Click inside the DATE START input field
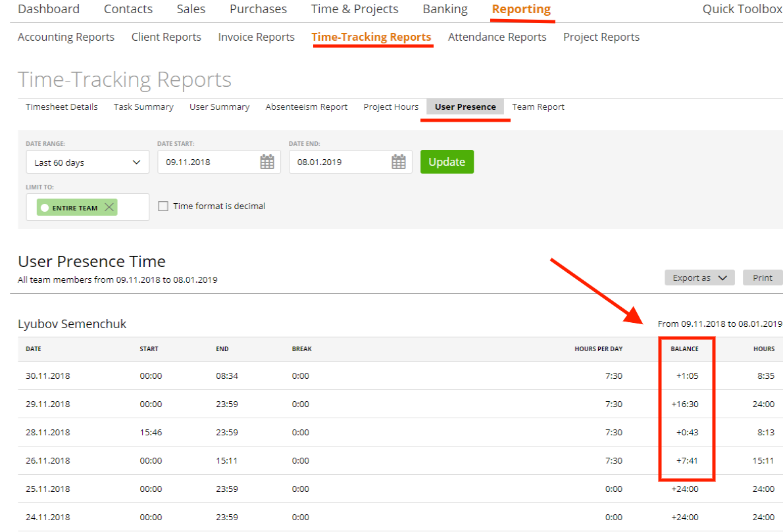Viewport: 783px width, 532px height. coord(211,161)
